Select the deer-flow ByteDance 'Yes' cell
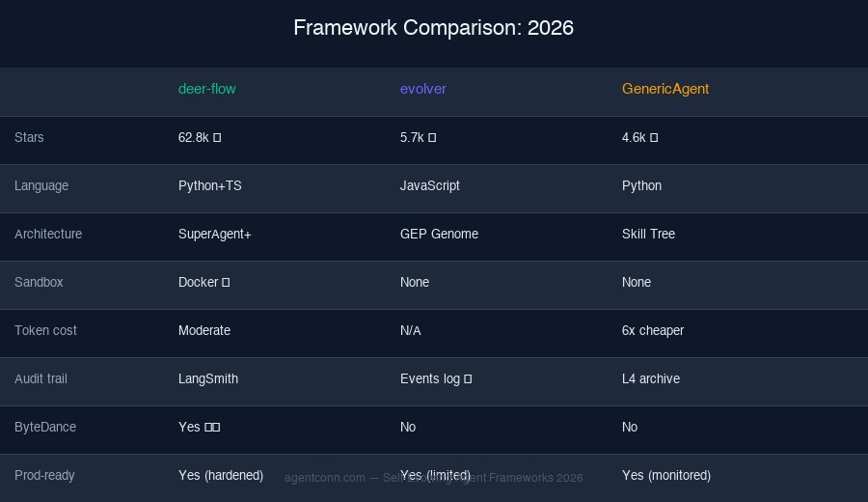This screenshot has width=868, height=502. point(200,427)
